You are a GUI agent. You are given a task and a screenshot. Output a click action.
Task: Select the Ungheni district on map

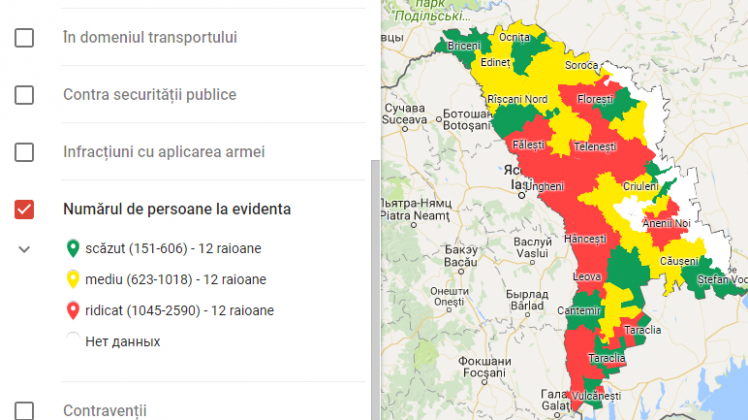(x=544, y=187)
